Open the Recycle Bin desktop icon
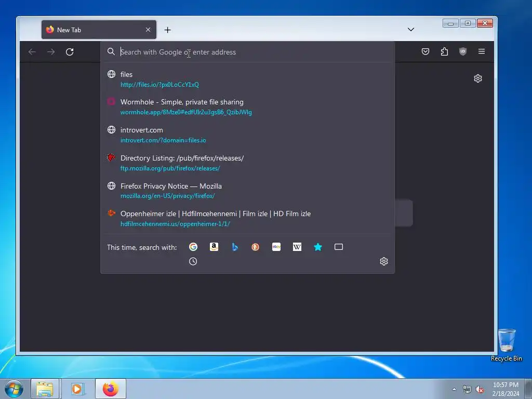 tap(506, 345)
